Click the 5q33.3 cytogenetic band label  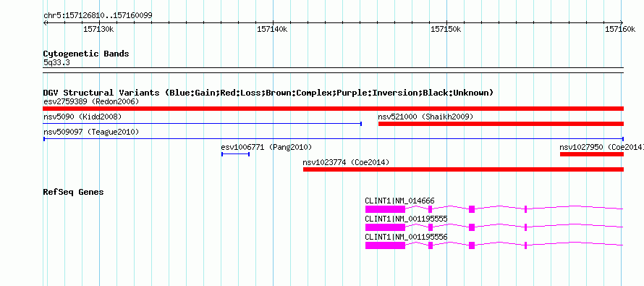[56, 63]
